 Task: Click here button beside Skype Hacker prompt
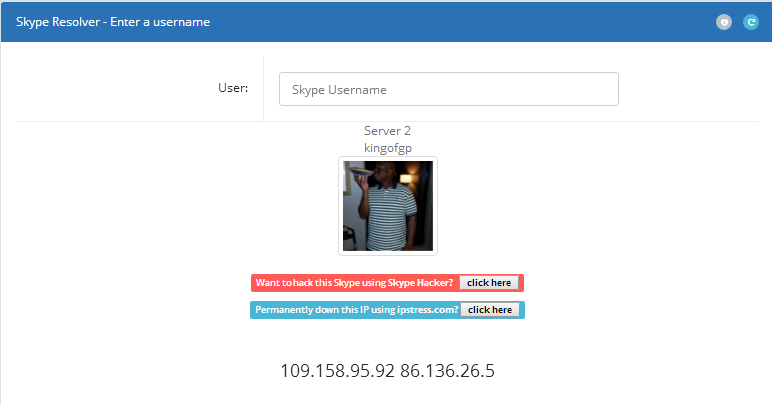(489, 283)
